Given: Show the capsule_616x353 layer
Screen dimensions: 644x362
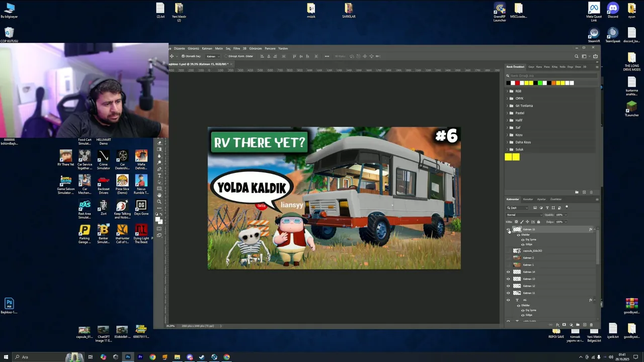Looking at the screenshot, I should pyautogui.click(x=508, y=251).
